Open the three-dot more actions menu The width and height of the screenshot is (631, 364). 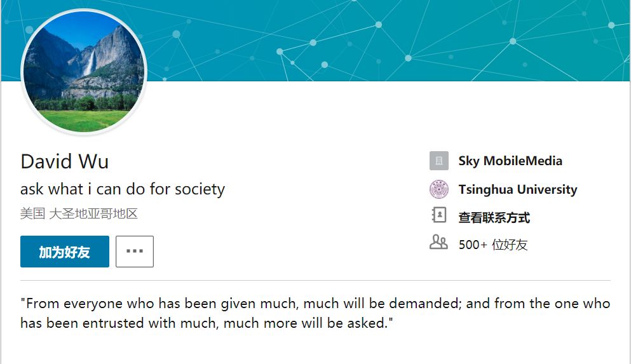pos(135,252)
